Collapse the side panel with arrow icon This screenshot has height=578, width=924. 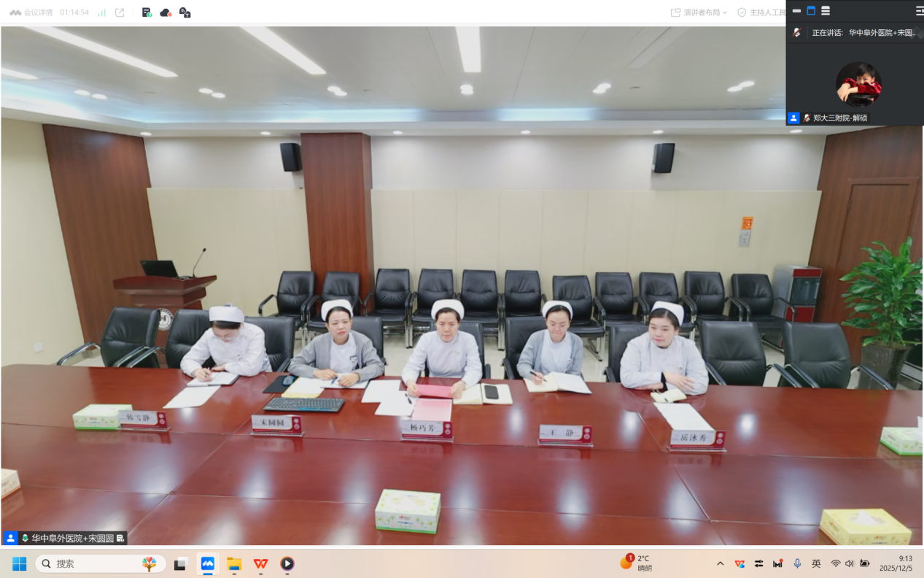[919, 11]
